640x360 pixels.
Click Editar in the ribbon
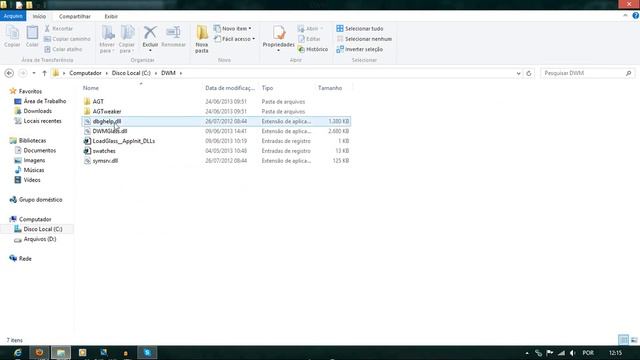coord(309,39)
